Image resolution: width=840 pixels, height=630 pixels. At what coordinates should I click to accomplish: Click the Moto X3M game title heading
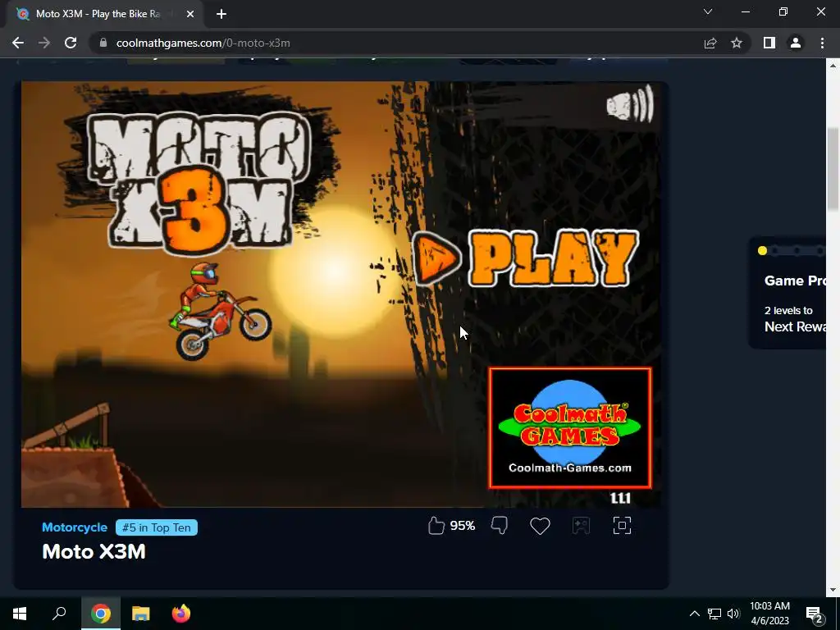coord(94,552)
